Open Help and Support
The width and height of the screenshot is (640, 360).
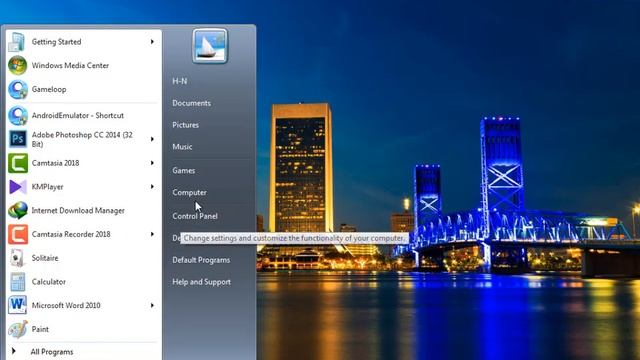click(202, 282)
